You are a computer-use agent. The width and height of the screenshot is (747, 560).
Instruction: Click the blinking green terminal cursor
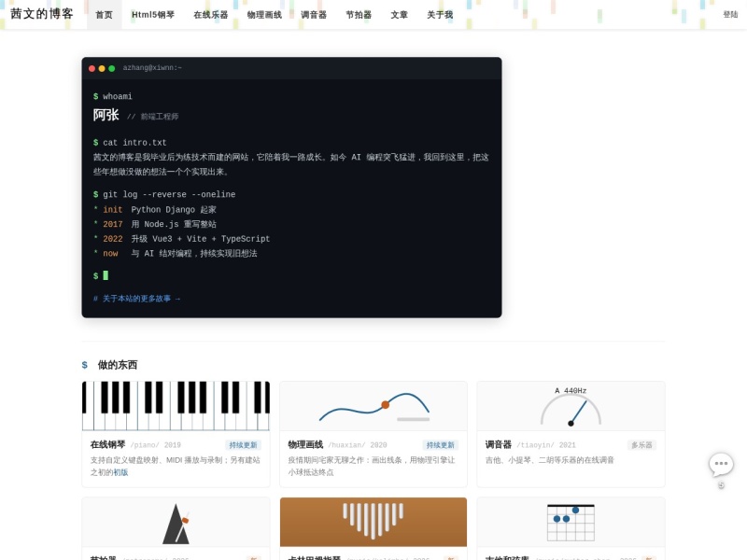[106, 275]
